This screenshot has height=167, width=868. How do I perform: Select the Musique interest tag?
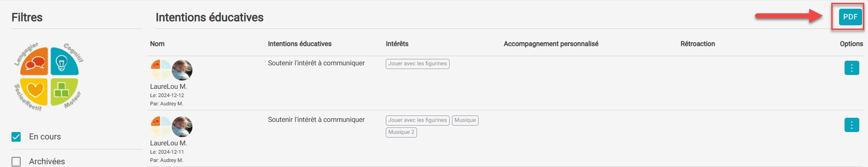coord(465,120)
